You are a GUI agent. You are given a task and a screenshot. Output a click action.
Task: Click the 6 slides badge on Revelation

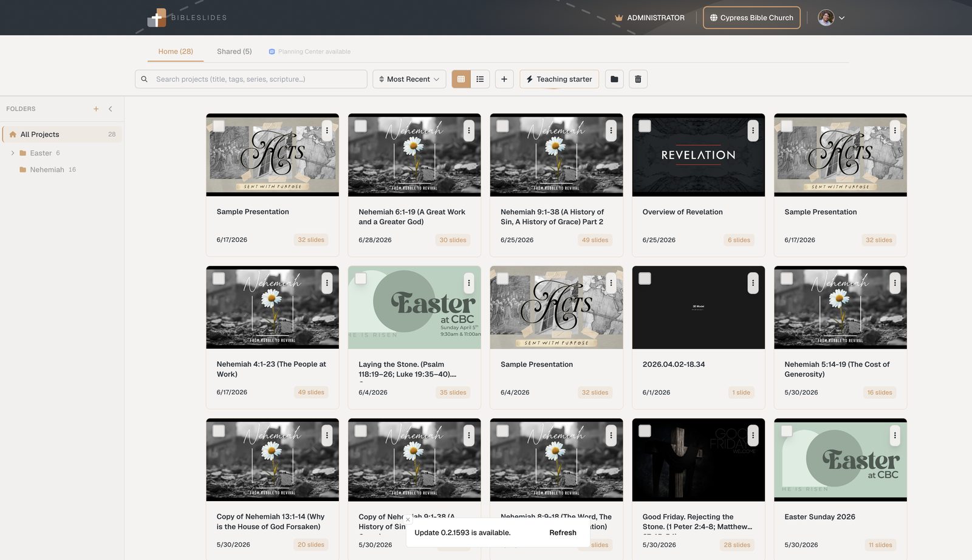(x=739, y=240)
